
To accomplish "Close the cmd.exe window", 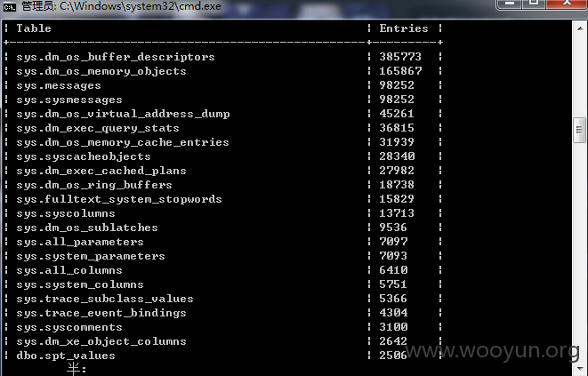I will [567, 4].
